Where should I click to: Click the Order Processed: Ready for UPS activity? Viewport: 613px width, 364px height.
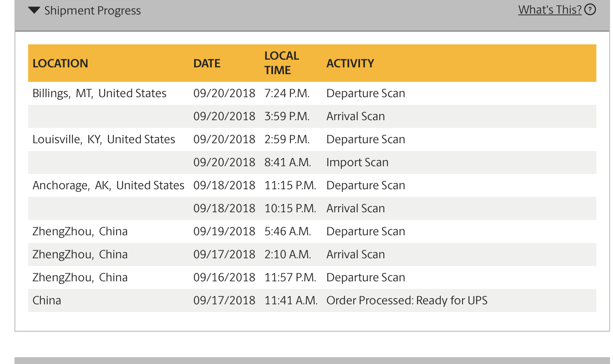(407, 300)
